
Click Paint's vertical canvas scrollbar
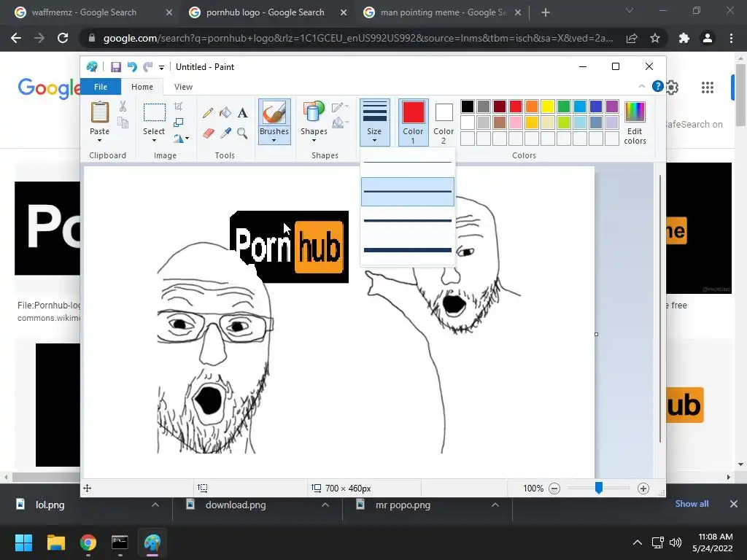(x=660, y=309)
